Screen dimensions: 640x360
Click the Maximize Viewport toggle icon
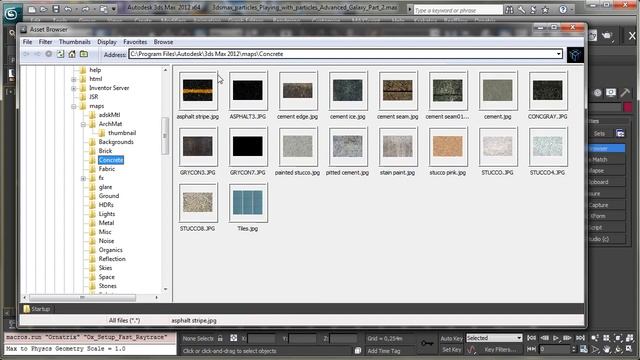629,349
